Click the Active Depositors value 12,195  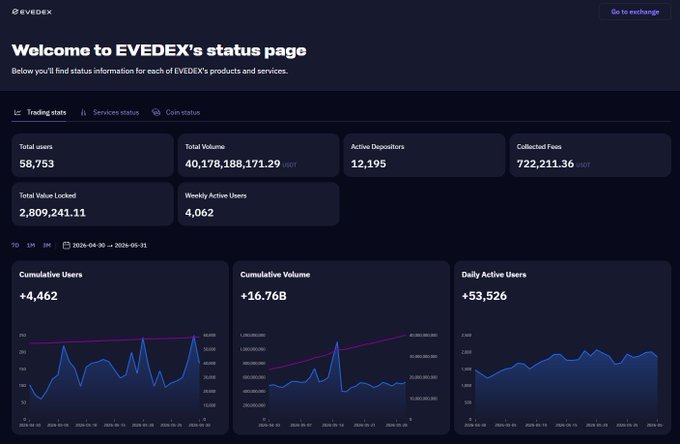coord(369,164)
